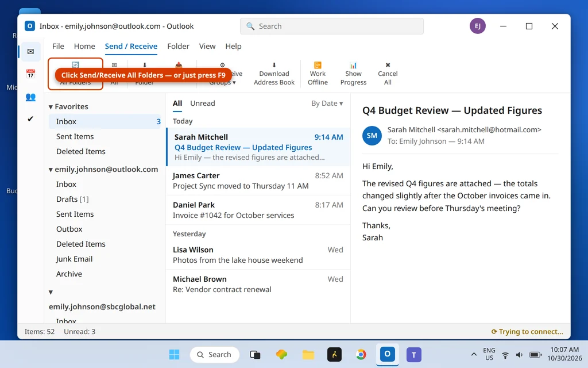
Task: Open the Junk Email folder
Action: coord(105,259)
